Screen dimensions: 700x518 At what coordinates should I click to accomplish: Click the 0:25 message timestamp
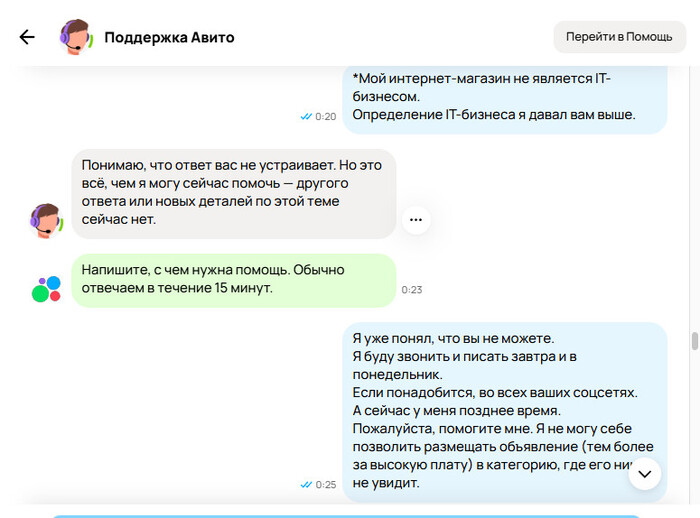coord(326,485)
